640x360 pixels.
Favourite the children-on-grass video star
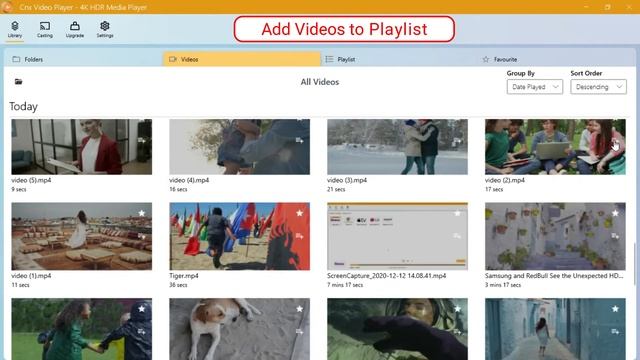141,309
